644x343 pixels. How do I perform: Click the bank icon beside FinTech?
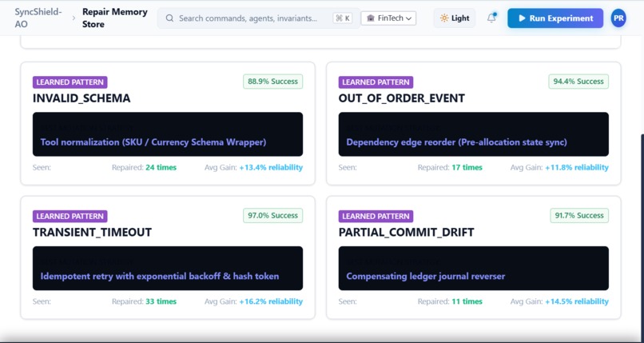[371, 18]
